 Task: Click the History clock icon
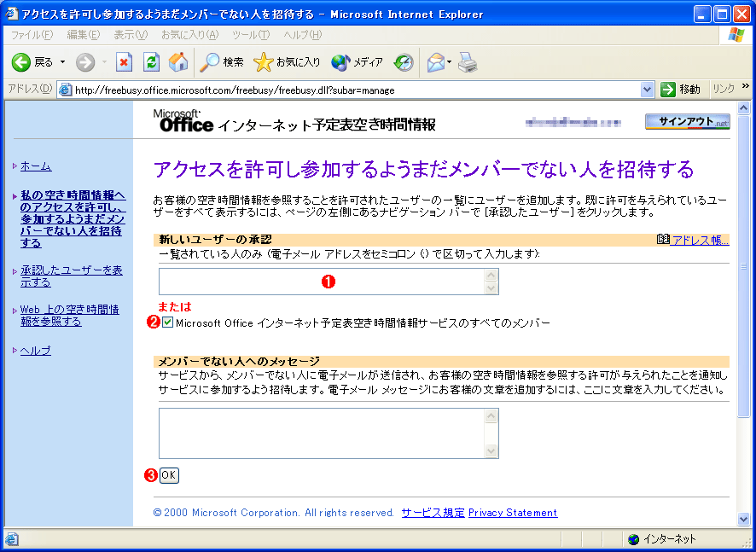(404, 62)
